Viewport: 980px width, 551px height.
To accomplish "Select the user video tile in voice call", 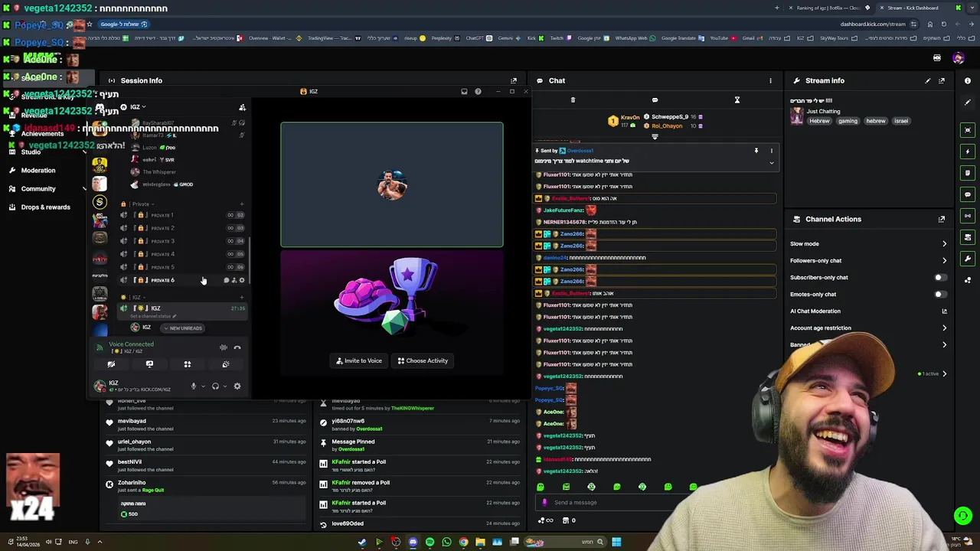I will (x=392, y=184).
